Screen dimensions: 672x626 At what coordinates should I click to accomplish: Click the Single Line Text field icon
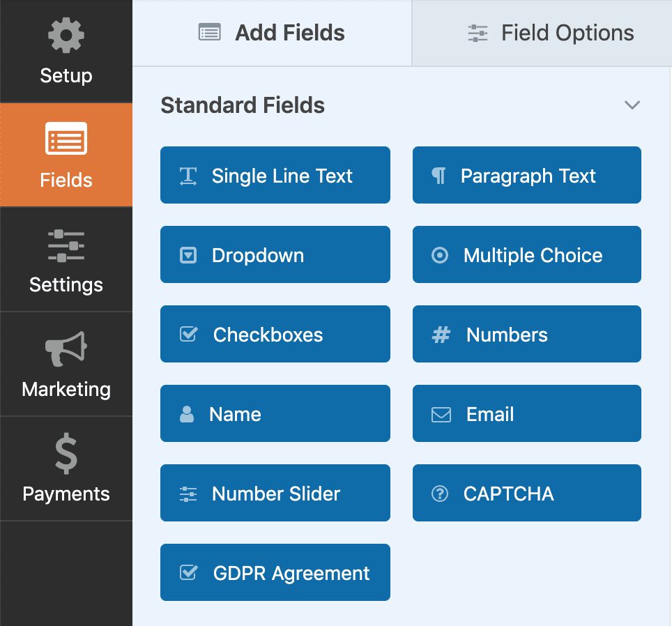188,176
